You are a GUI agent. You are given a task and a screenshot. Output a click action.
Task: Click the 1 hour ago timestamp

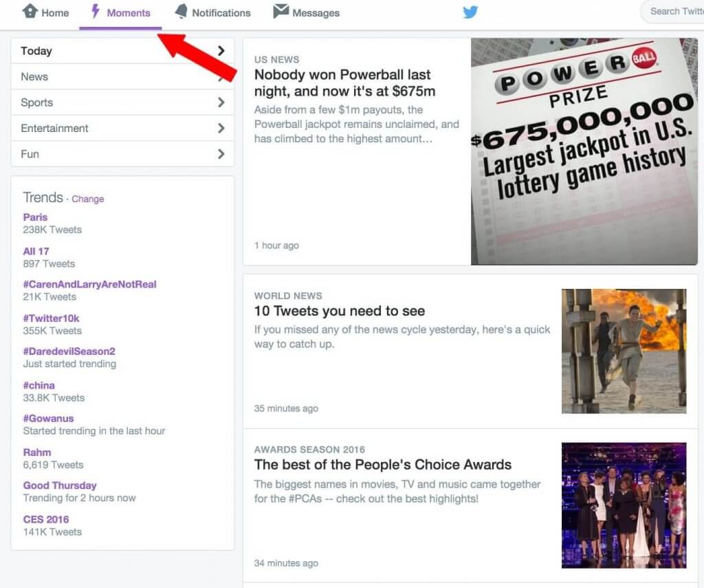tap(276, 246)
